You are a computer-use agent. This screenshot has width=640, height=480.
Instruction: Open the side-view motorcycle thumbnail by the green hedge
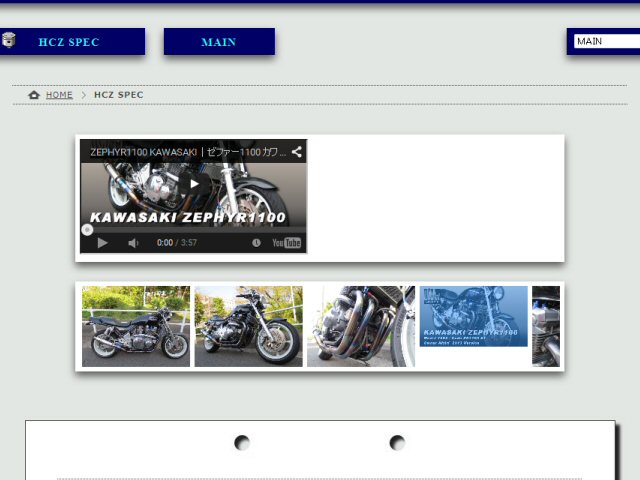[136, 326]
